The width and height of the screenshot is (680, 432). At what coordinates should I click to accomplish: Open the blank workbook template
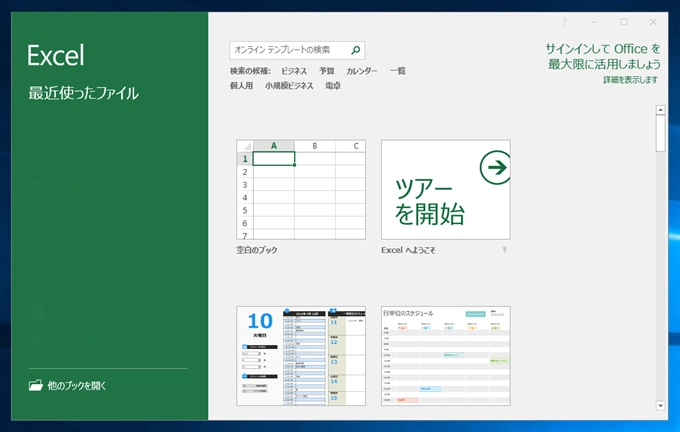(x=301, y=190)
